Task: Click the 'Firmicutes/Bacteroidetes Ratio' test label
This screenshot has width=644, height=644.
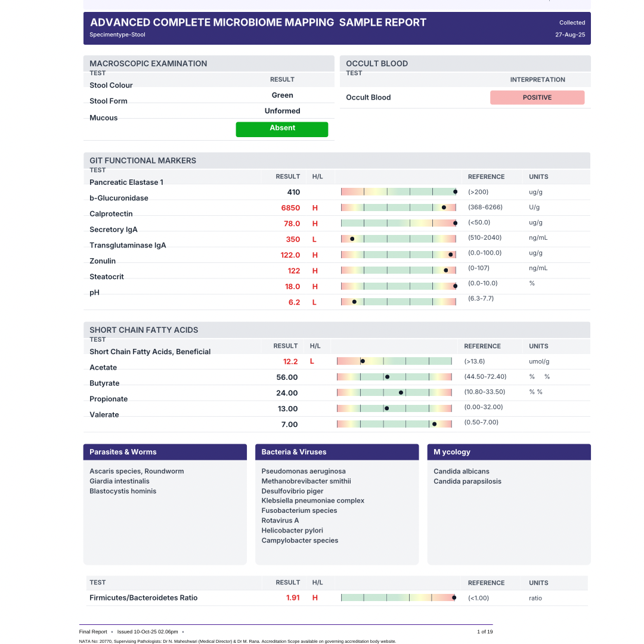Action: click(x=143, y=598)
